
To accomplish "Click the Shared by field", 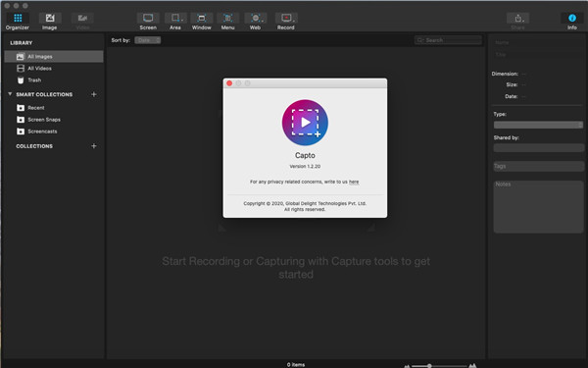I will point(538,147).
